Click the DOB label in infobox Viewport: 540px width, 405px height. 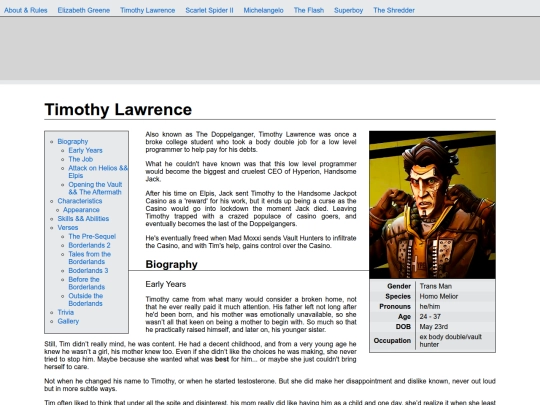[403, 326]
